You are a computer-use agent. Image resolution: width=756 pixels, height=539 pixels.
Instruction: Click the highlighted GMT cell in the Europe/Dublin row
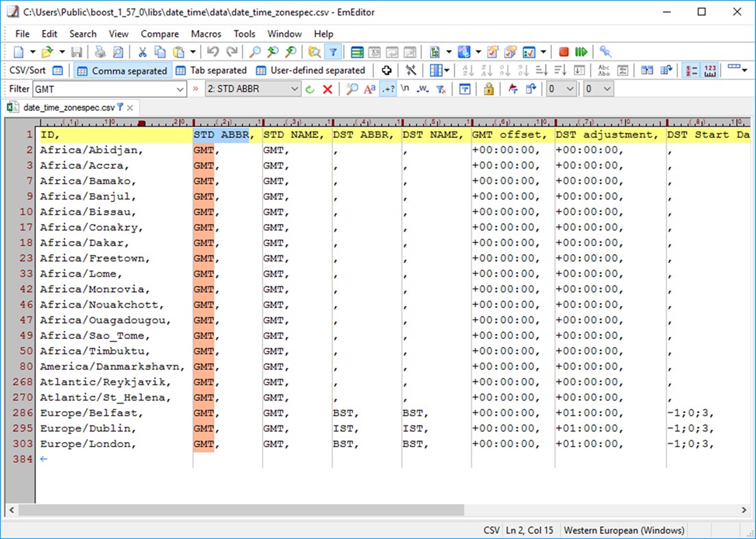[204, 429]
